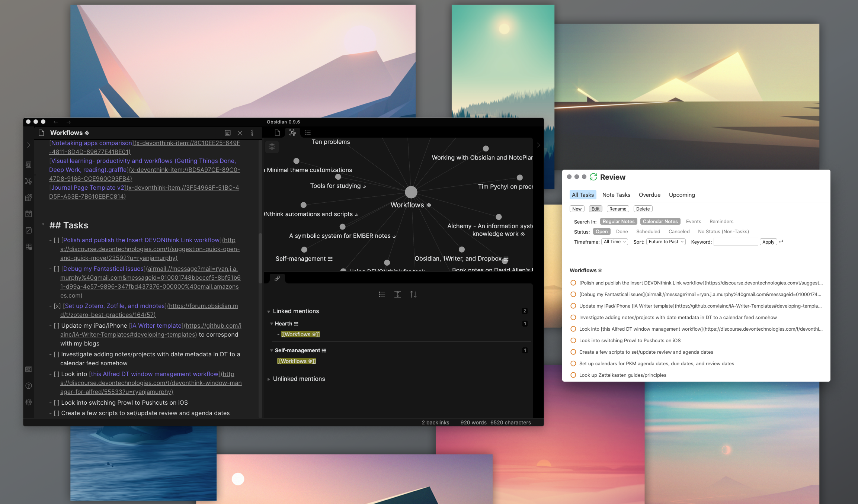Open the vault switcher icon in left ribbon

coord(29,369)
